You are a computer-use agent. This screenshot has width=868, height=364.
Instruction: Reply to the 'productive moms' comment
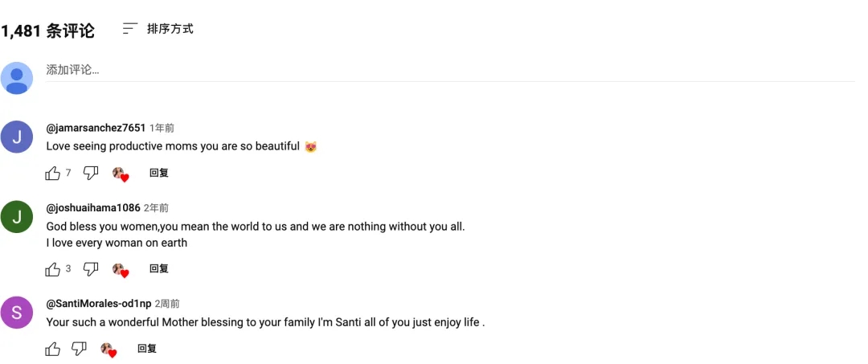159,173
